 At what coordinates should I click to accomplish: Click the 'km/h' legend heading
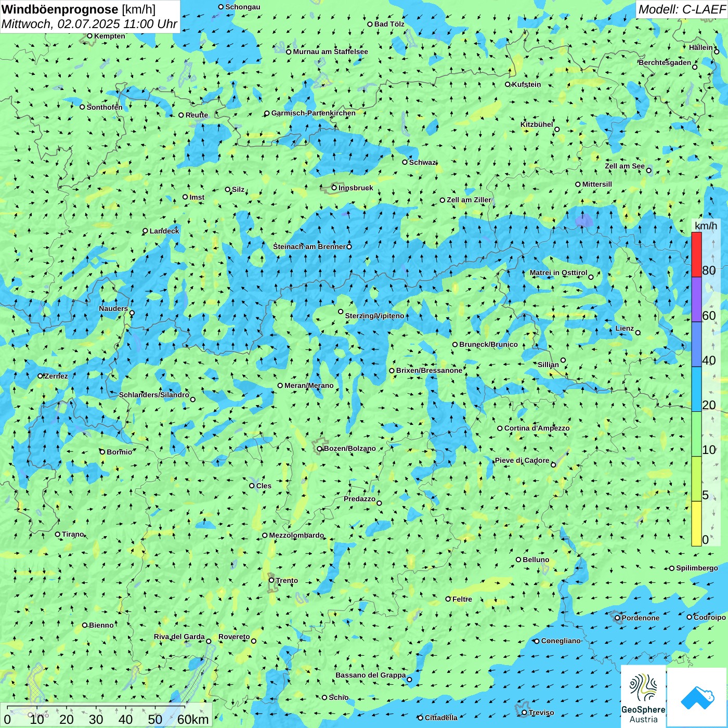pos(706,226)
